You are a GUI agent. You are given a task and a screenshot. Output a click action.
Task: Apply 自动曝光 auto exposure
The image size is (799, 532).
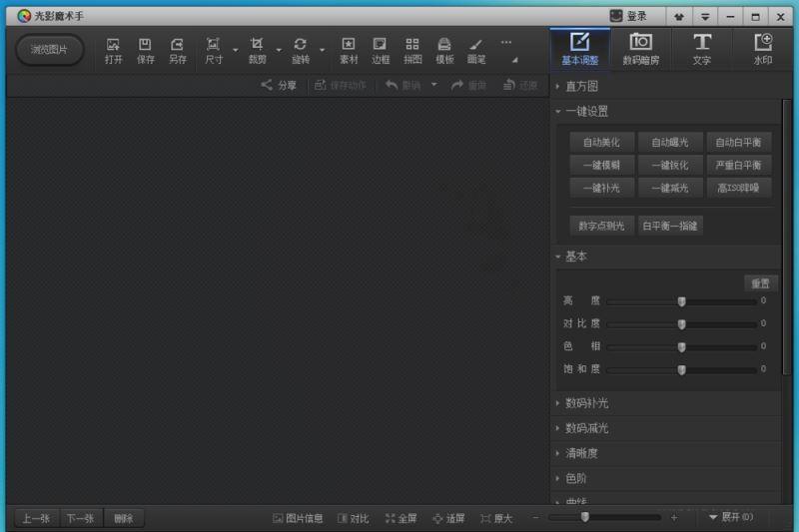tap(670, 142)
